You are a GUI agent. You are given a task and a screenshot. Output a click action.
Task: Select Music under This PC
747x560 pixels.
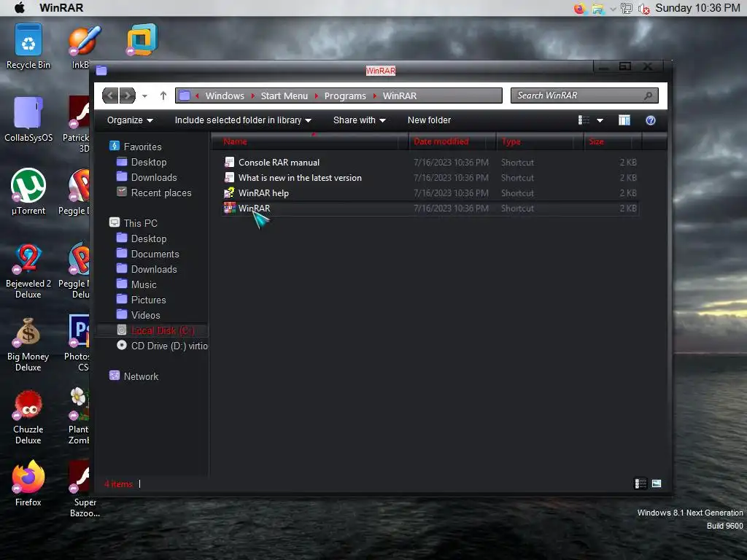pyautogui.click(x=144, y=284)
